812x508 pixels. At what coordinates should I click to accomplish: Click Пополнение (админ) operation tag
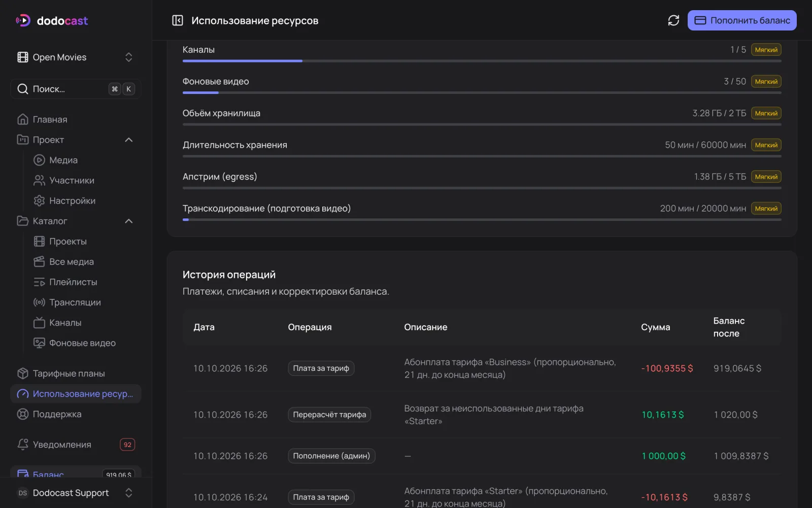pos(331,456)
